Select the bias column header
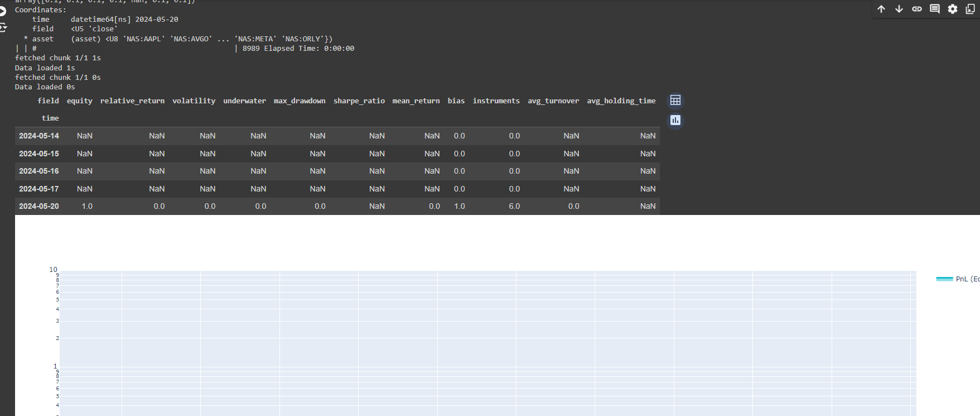Screen dimensions: 980x416 pos(456,101)
